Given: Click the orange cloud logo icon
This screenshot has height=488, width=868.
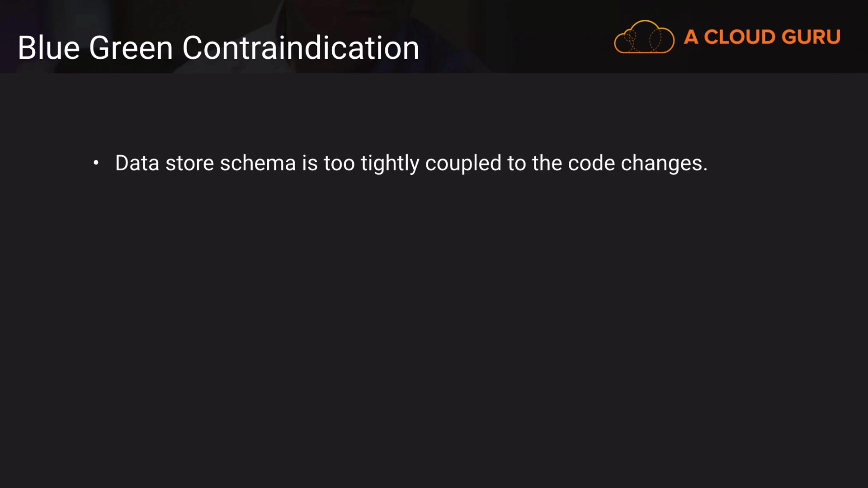Looking at the screenshot, I should pyautogui.click(x=644, y=37).
